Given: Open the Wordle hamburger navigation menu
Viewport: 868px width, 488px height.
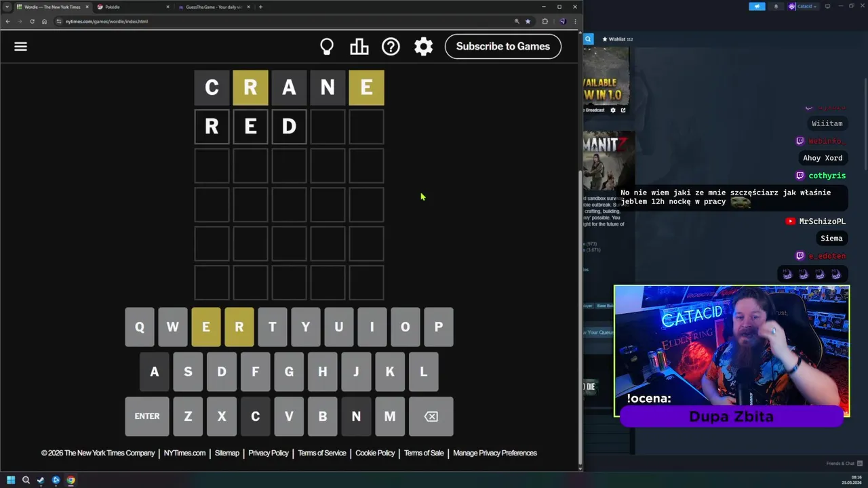Looking at the screenshot, I should tap(20, 46).
